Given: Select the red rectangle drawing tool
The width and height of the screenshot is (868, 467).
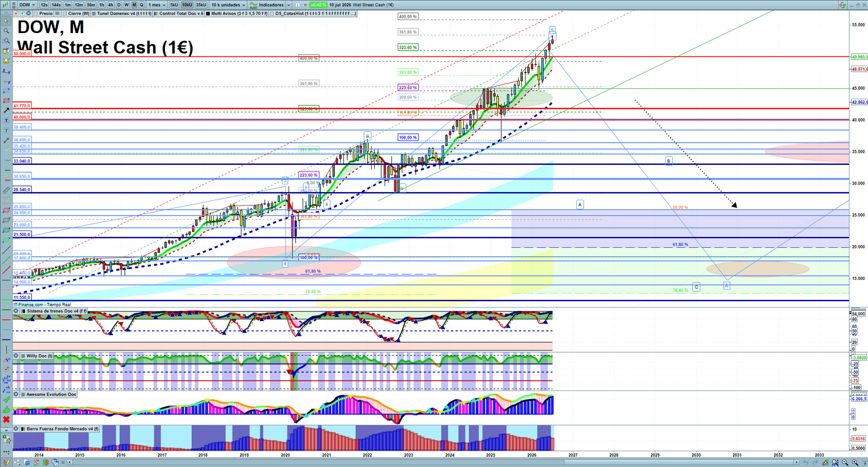Looking at the screenshot, I should (7, 100).
